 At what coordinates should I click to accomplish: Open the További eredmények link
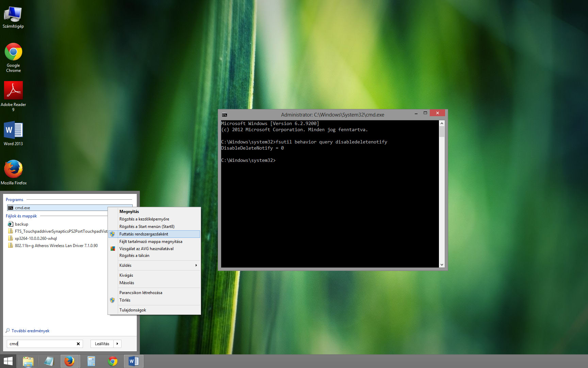click(30, 331)
